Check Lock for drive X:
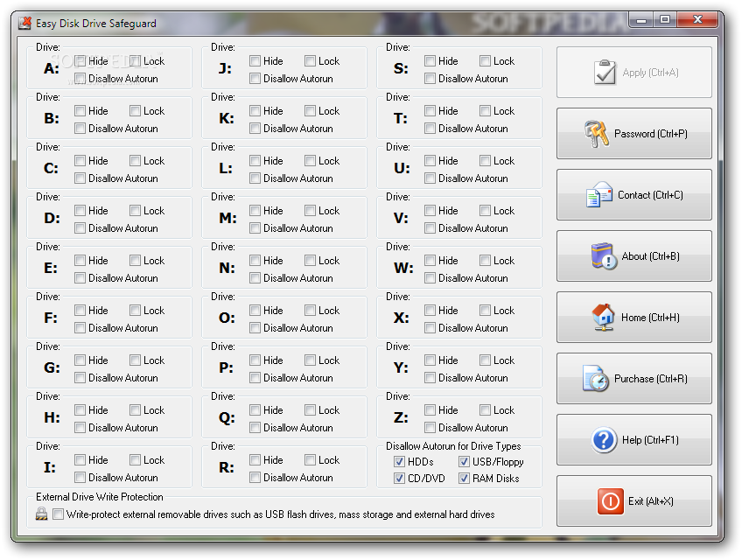This screenshot has height=560, width=742. click(x=485, y=311)
